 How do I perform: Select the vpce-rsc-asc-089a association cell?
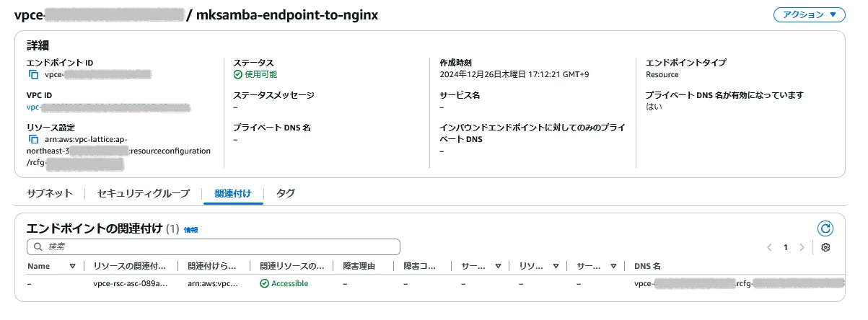(131, 284)
